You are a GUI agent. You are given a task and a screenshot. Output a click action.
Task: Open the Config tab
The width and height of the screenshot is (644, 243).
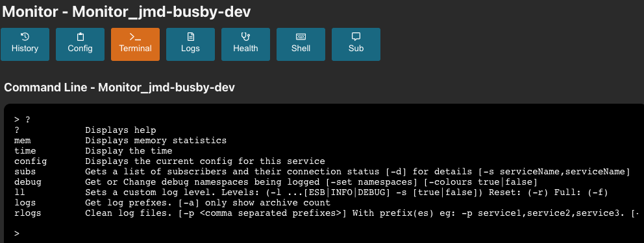[80, 44]
